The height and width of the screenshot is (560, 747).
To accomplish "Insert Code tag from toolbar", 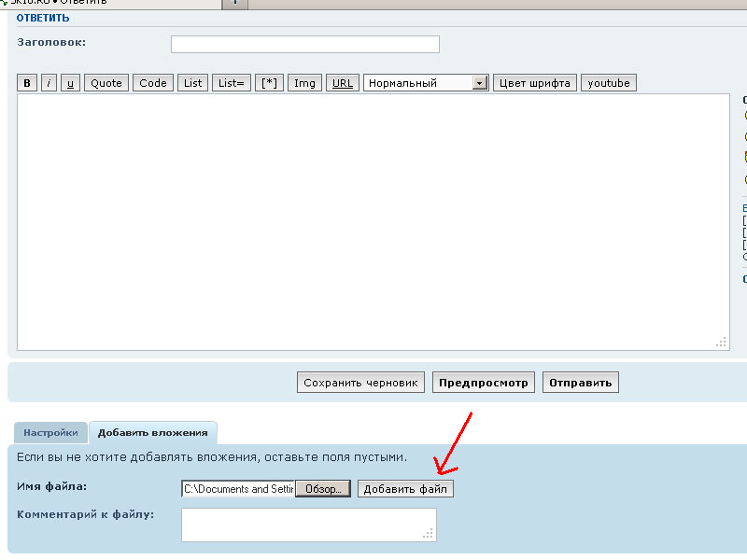I will [x=153, y=83].
